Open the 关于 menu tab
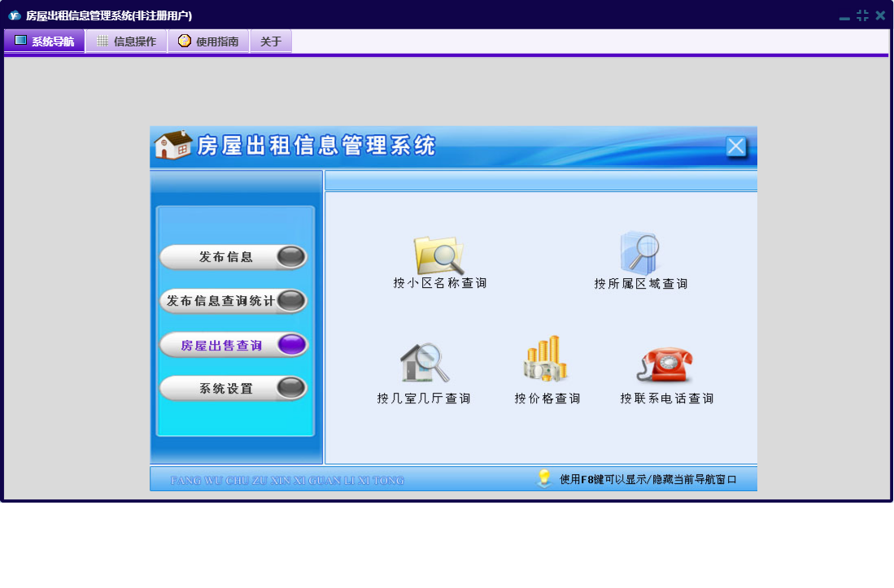 [x=271, y=41]
